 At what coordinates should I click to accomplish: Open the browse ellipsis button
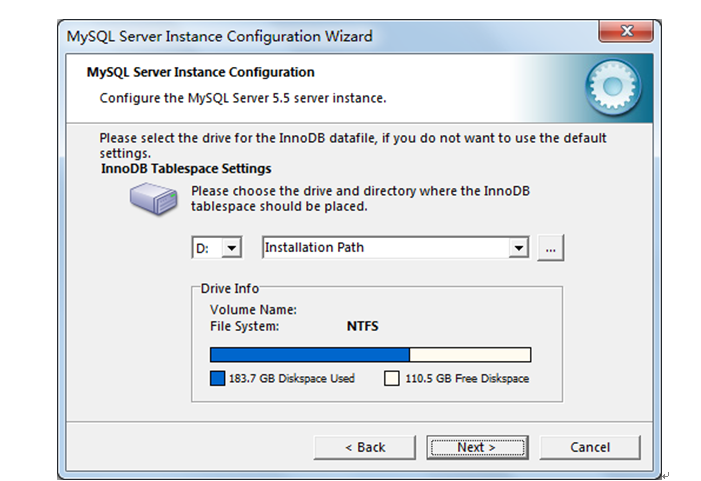pos(550,248)
